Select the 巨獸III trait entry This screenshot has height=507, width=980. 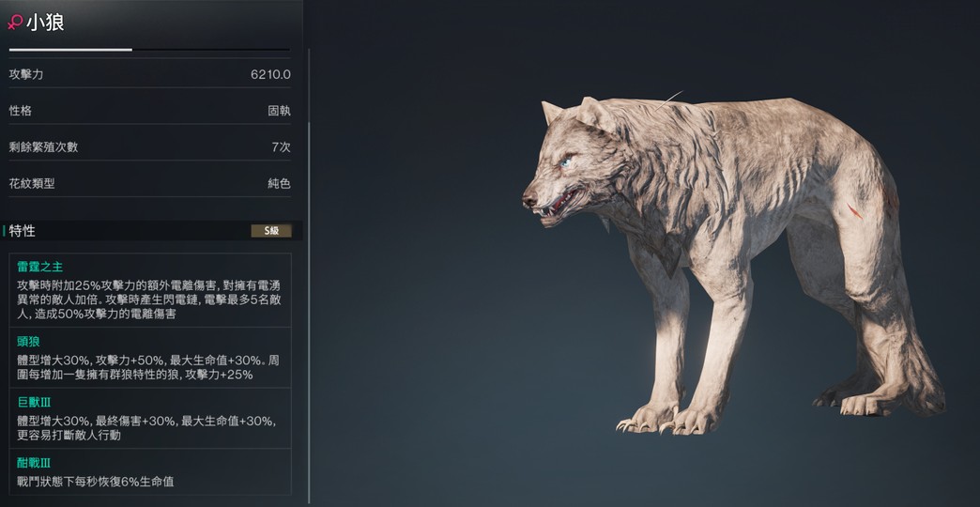[x=150, y=418]
